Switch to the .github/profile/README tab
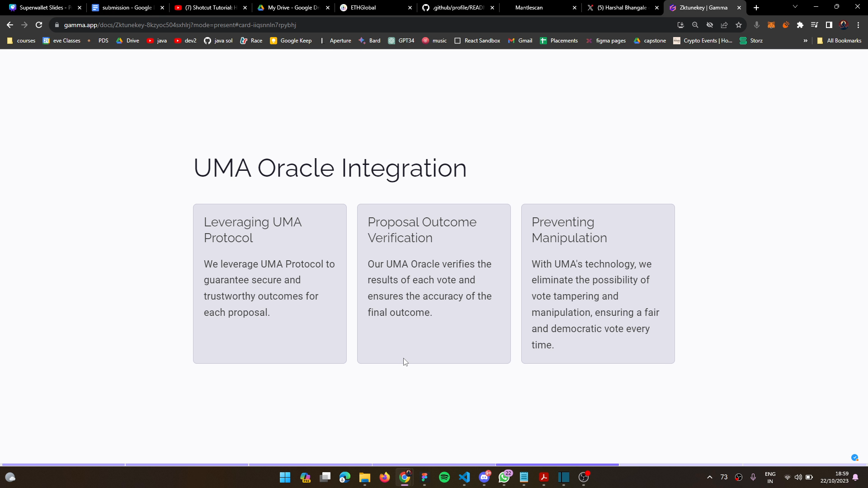868x488 pixels. click(458, 8)
